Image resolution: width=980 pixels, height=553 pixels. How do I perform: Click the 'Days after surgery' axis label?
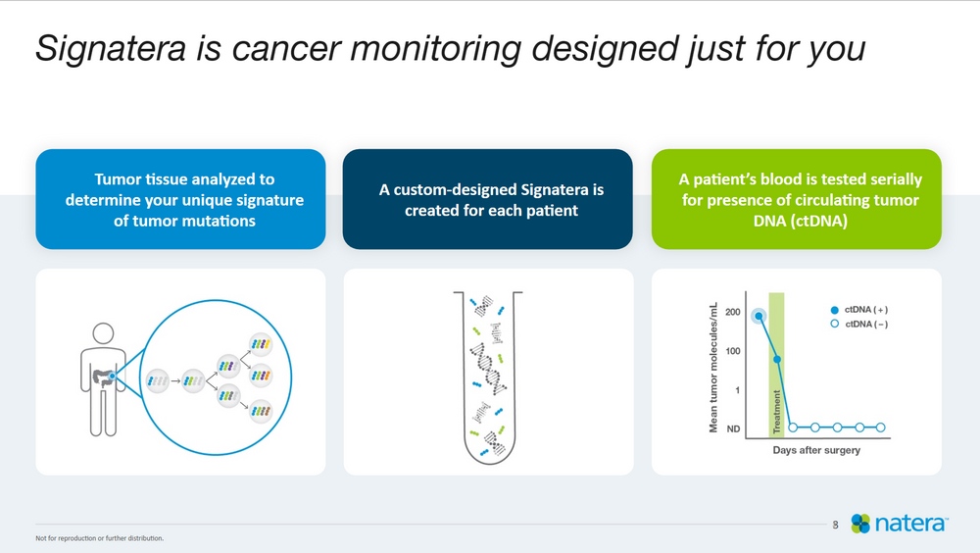click(816, 450)
